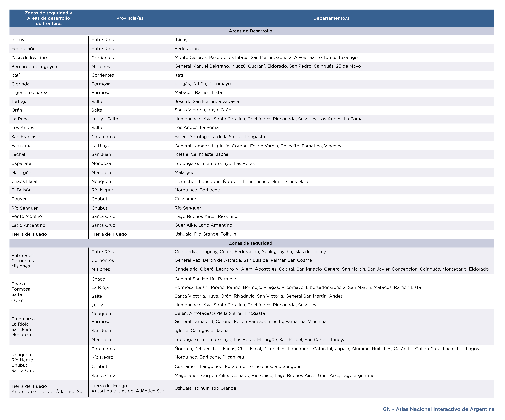Select the 'El Bolsón' zone cell
505x420 pixels.
[x=21, y=190]
